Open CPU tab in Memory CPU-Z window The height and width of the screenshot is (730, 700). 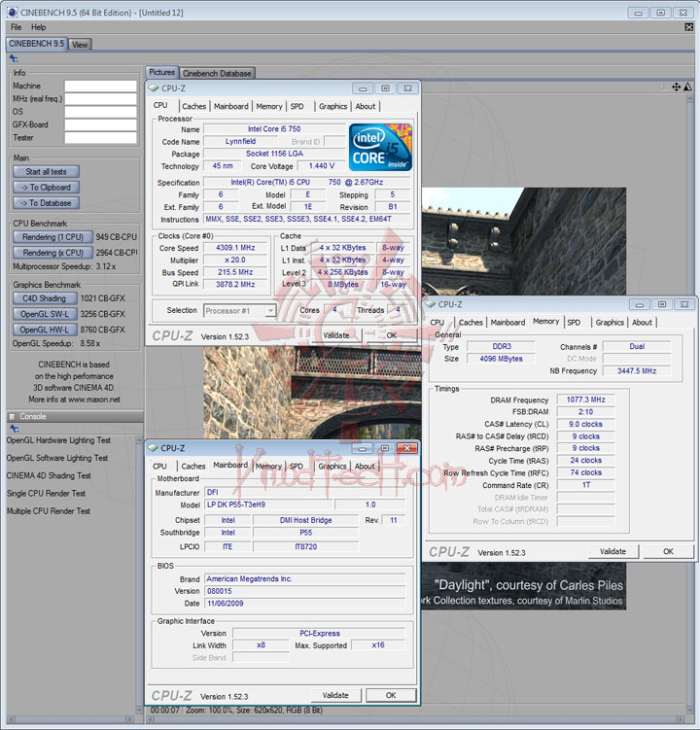point(437,322)
